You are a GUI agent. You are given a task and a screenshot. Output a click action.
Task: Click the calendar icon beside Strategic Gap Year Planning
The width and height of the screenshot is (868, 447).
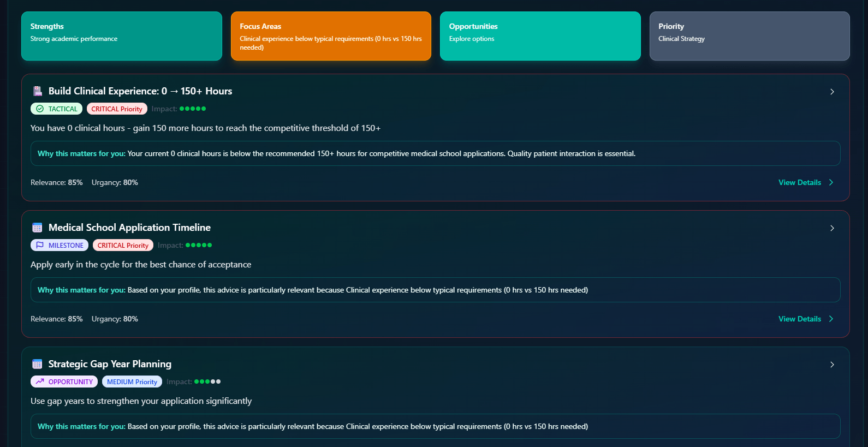(x=37, y=364)
